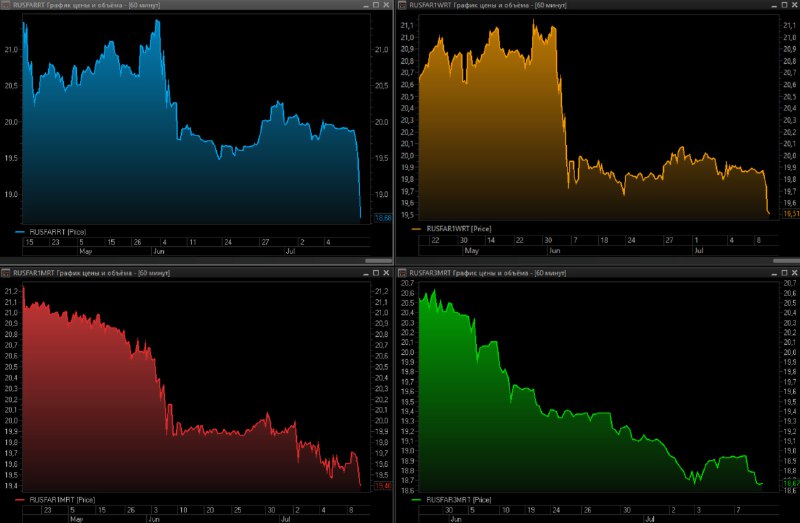Click the RUSFAR1WRT chart window title icon
This screenshot has height=523, width=800.
[402, 5]
